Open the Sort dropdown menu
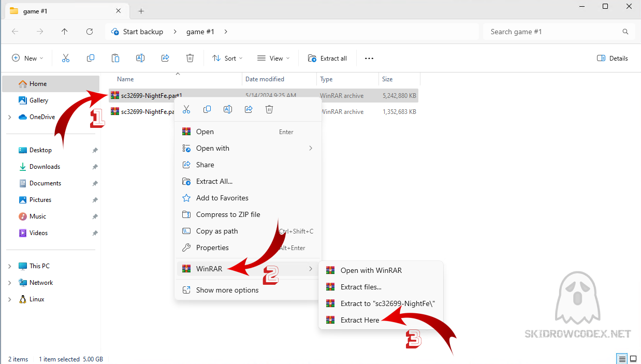The height and width of the screenshot is (364, 641). [227, 59]
